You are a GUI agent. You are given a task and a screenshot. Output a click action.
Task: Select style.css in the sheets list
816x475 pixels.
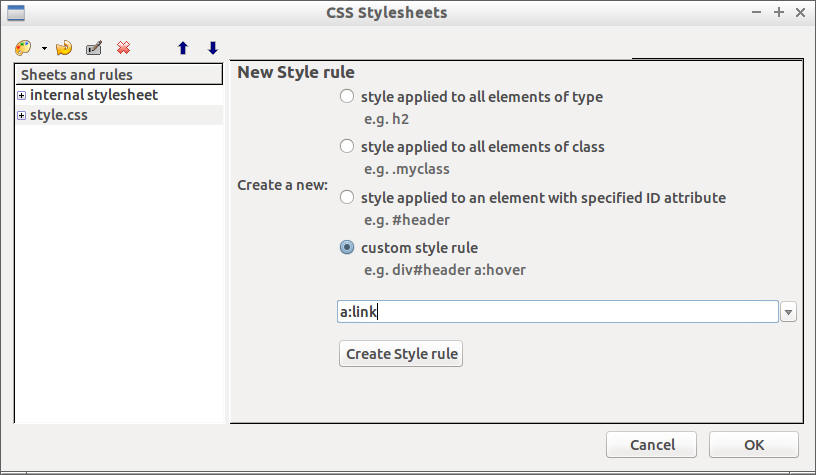tap(59, 116)
